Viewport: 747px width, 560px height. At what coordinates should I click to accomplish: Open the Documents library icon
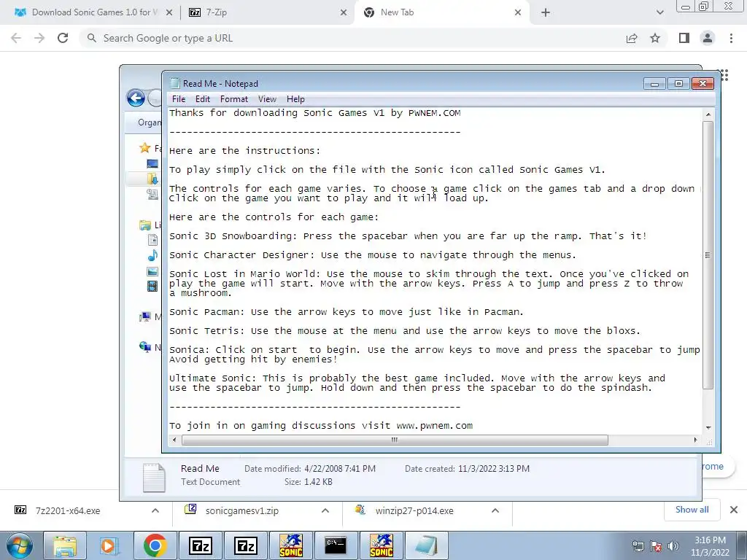[152, 240]
